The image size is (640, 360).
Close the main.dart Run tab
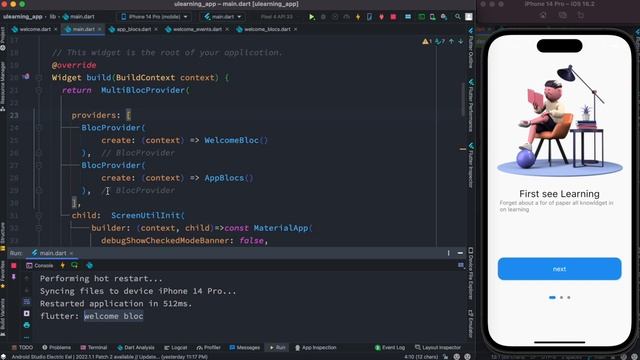point(71,253)
